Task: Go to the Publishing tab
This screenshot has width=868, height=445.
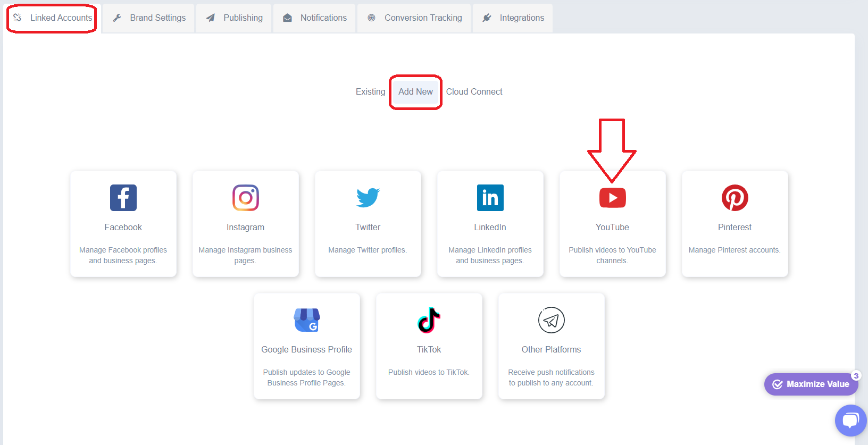Action: [x=234, y=18]
